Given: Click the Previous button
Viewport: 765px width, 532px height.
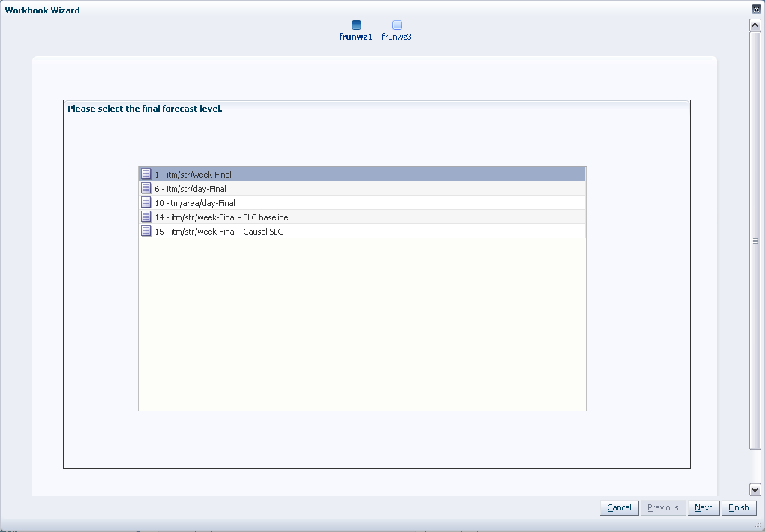Looking at the screenshot, I should coord(662,507).
